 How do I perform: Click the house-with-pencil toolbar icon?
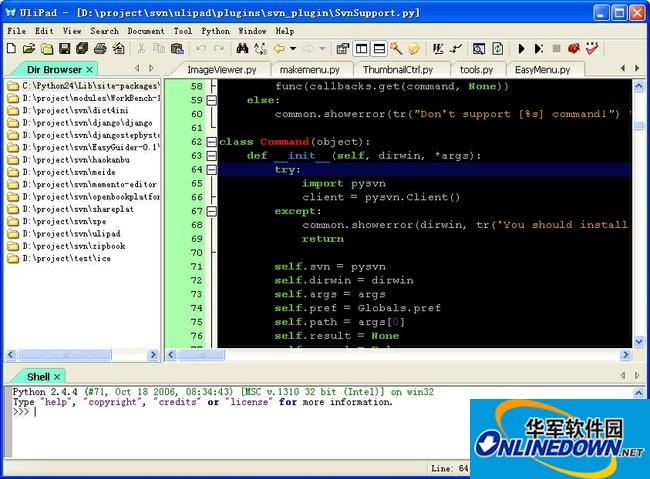[119, 49]
